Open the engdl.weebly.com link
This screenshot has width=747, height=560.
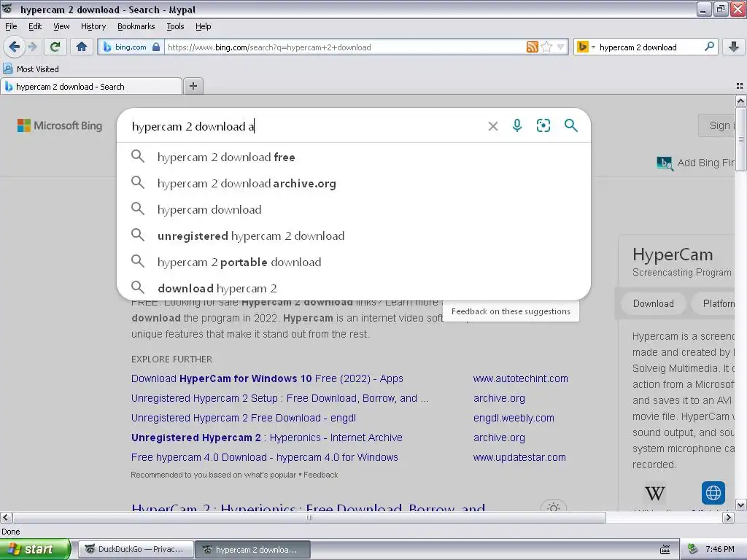pos(514,418)
